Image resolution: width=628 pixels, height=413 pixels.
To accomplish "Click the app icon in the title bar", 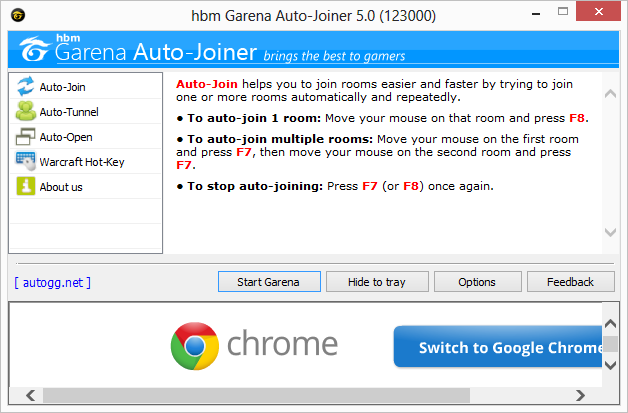I will click(18, 16).
